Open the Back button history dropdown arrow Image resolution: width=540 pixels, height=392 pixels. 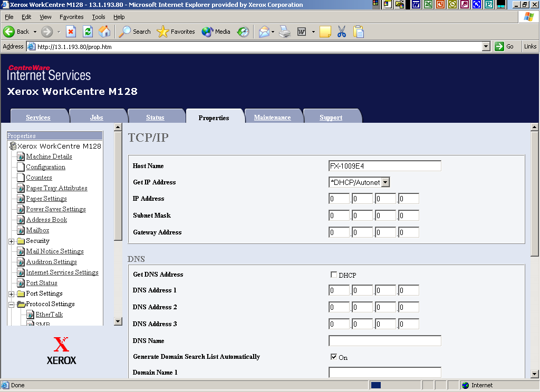tap(35, 32)
